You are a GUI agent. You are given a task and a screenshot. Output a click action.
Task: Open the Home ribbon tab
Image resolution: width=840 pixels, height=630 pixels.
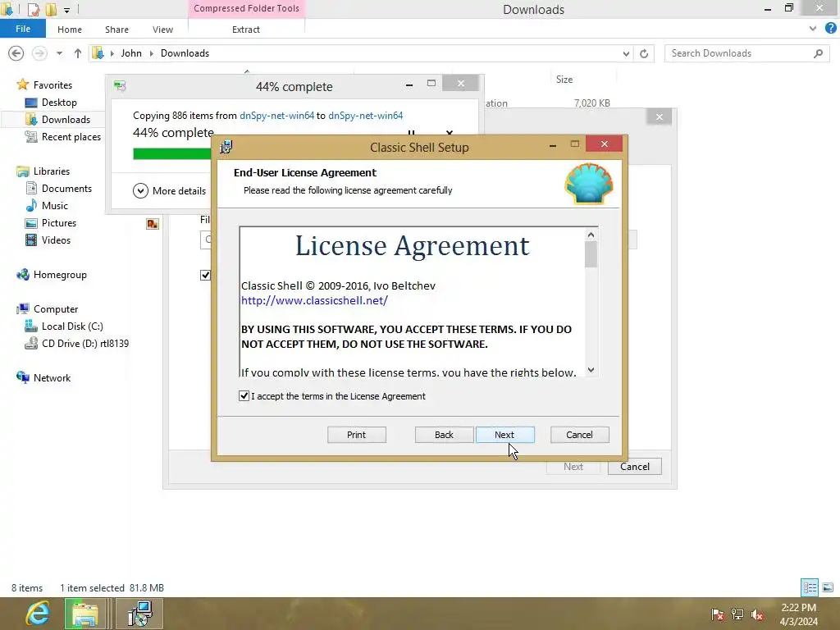coord(70,30)
